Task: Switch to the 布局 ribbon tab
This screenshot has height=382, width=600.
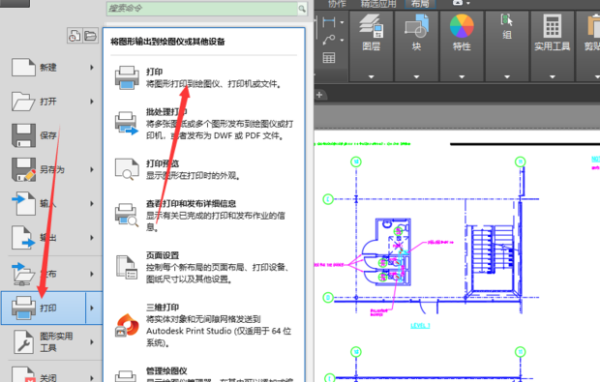Action: tap(420, 4)
